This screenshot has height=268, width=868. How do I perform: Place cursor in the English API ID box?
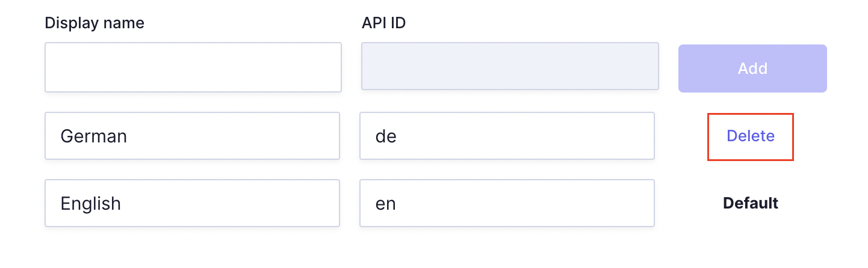pos(507,203)
